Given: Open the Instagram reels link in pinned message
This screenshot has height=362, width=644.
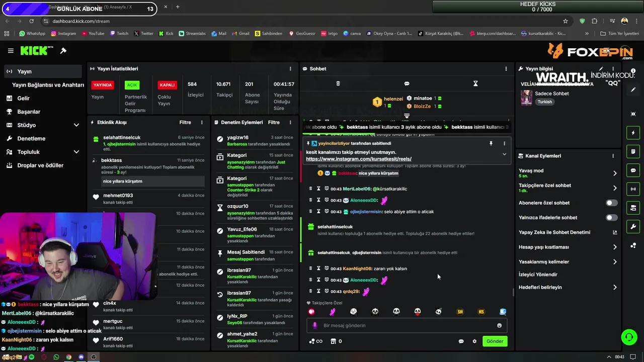Looking at the screenshot, I should [x=359, y=159].
